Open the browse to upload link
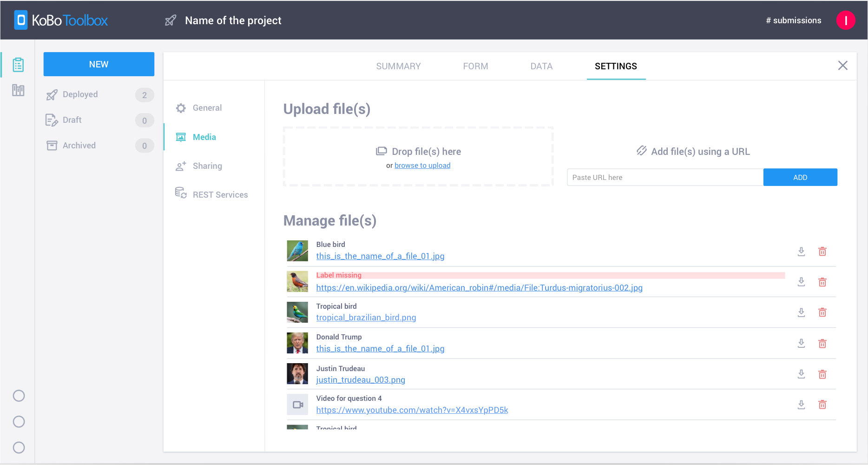Image resolution: width=868 pixels, height=465 pixels. click(422, 165)
